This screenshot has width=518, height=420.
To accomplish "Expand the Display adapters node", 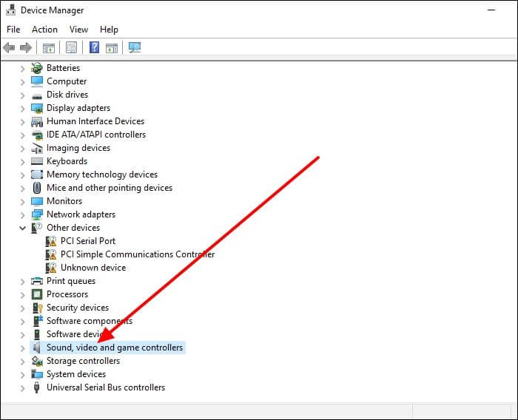I will pos(22,109).
